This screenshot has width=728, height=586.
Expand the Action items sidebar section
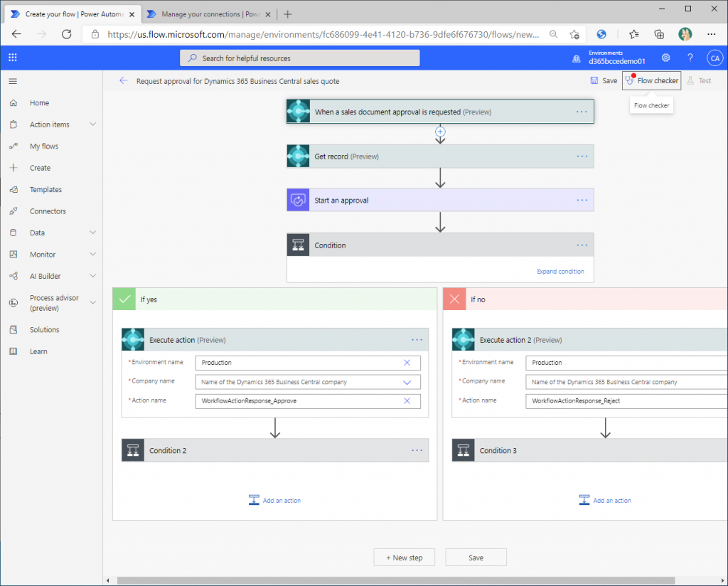tap(92, 124)
